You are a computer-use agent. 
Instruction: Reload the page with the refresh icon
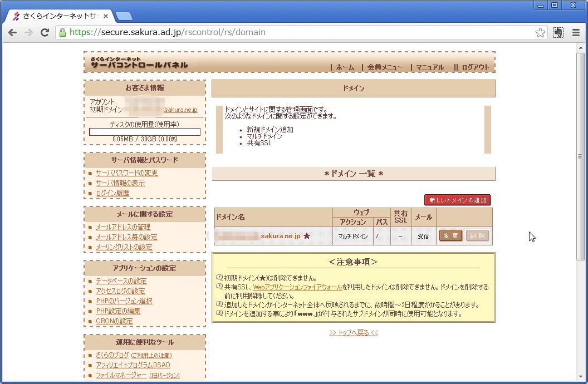45,33
